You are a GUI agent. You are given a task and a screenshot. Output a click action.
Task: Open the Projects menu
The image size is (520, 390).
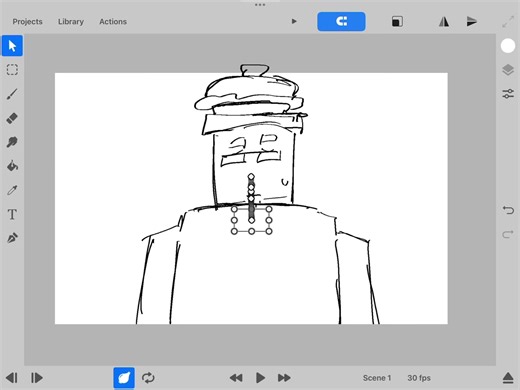(x=27, y=22)
